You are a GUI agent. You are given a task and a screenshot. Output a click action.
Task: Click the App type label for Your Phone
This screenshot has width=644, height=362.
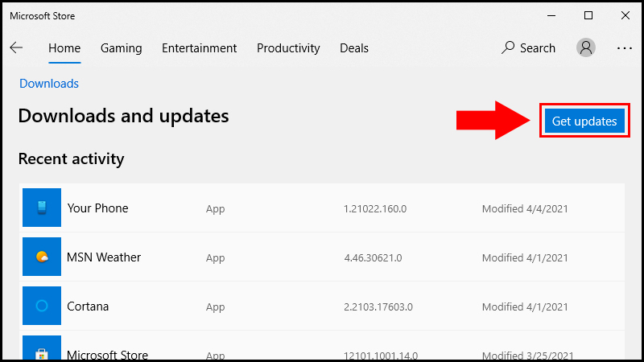coord(215,209)
